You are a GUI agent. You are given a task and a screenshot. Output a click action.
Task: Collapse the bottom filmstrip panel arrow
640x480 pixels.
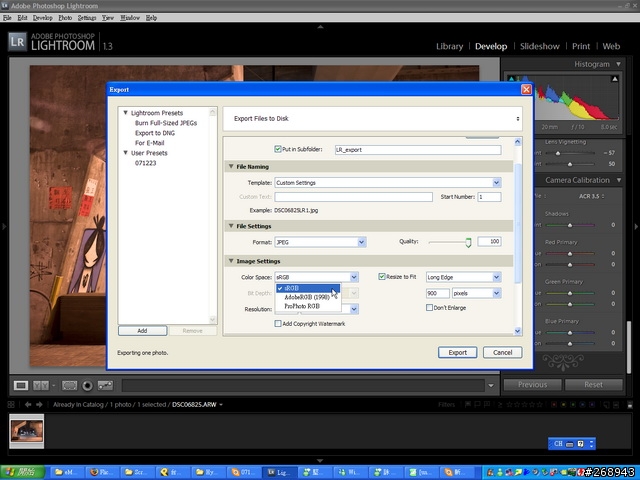(x=320, y=460)
